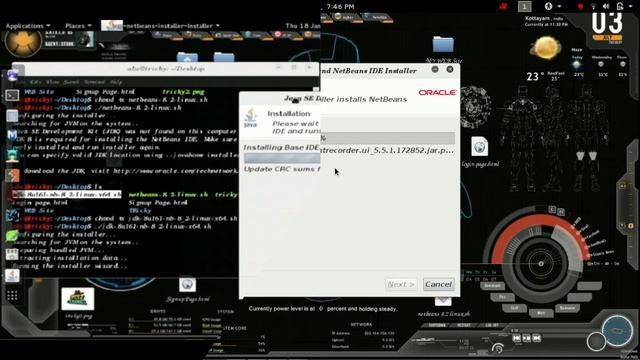
Task: Open the purple browser icon in the dock
Action: pyautogui.click(x=12, y=76)
